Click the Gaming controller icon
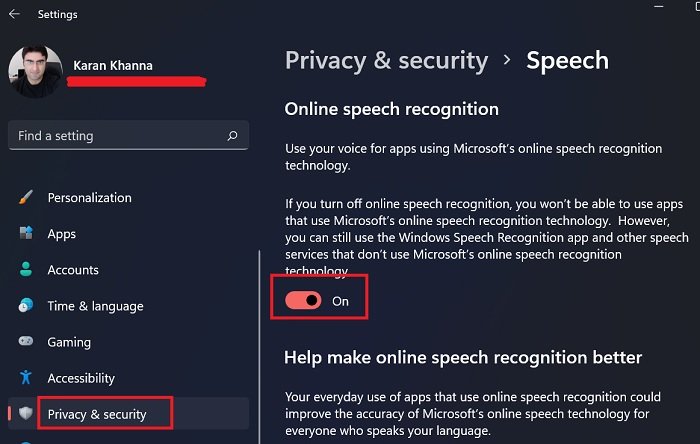This screenshot has width=700, height=444. click(x=27, y=342)
